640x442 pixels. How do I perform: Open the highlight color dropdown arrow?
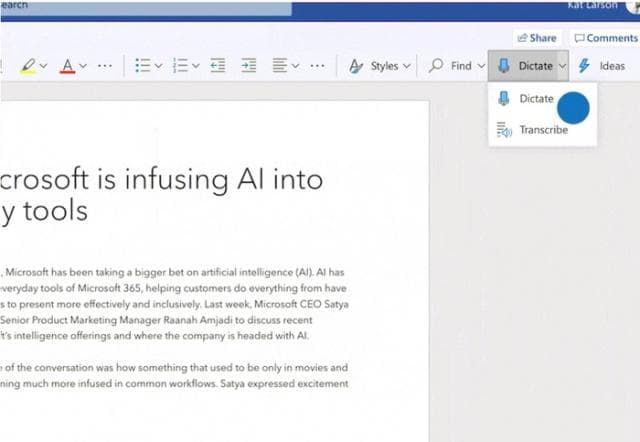tap(44, 66)
